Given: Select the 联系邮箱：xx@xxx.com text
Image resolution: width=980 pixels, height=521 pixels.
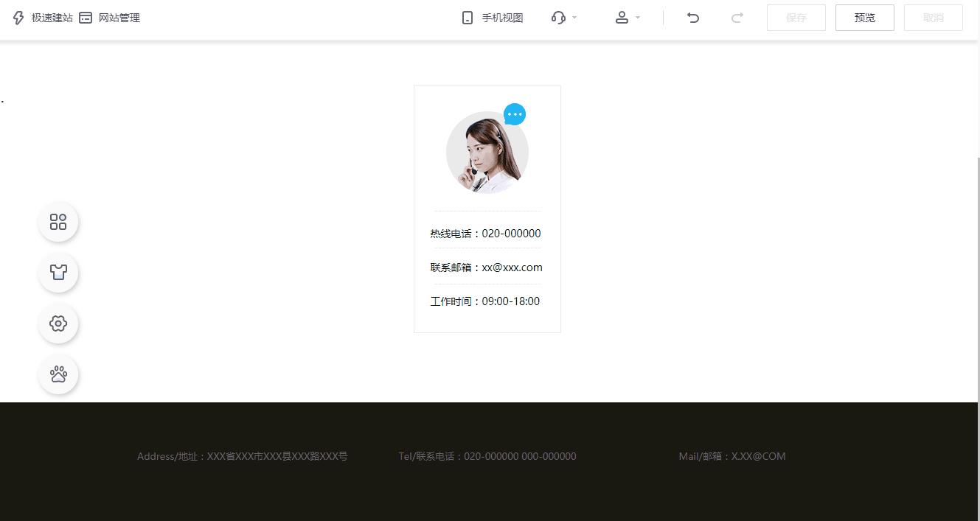Looking at the screenshot, I should click(x=487, y=268).
